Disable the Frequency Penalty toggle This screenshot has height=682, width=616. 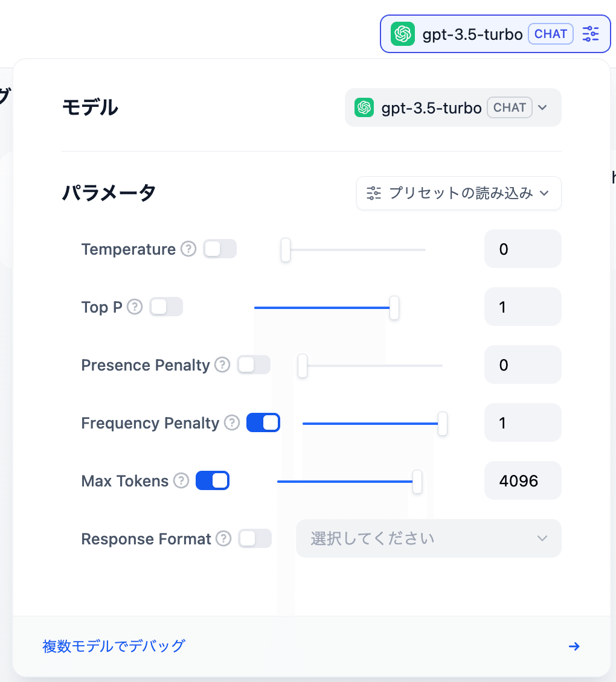point(263,422)
